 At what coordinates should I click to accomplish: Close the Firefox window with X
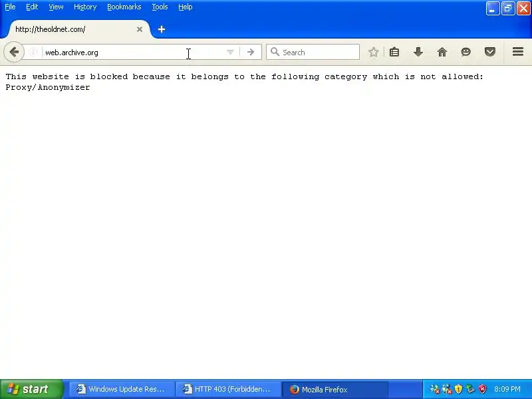tap(523, 9)
